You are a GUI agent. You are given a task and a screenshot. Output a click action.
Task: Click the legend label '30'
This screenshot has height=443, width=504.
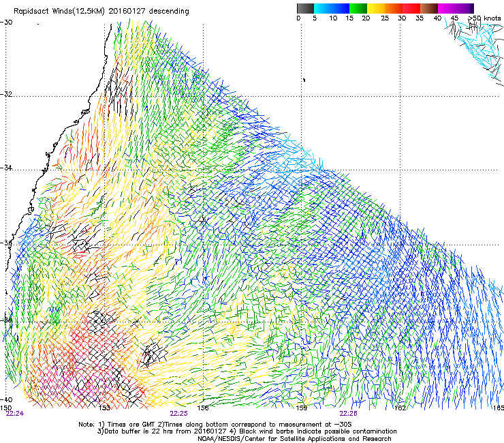point(402,18)
